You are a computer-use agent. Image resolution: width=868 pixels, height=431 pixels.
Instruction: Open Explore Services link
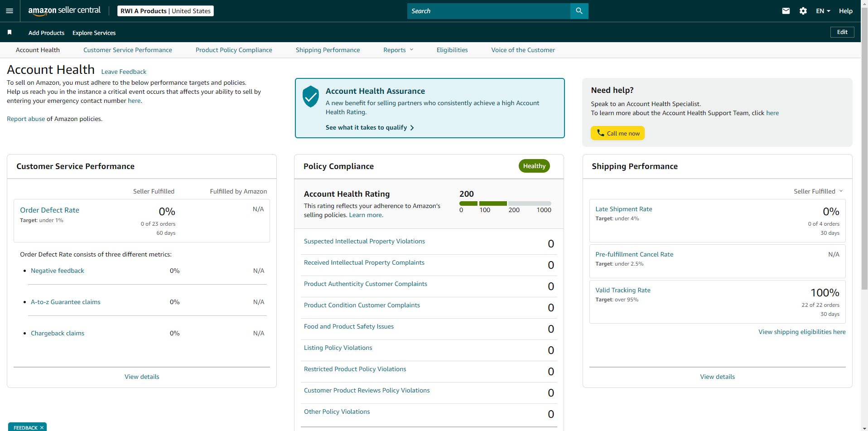(x=94, y=33)
